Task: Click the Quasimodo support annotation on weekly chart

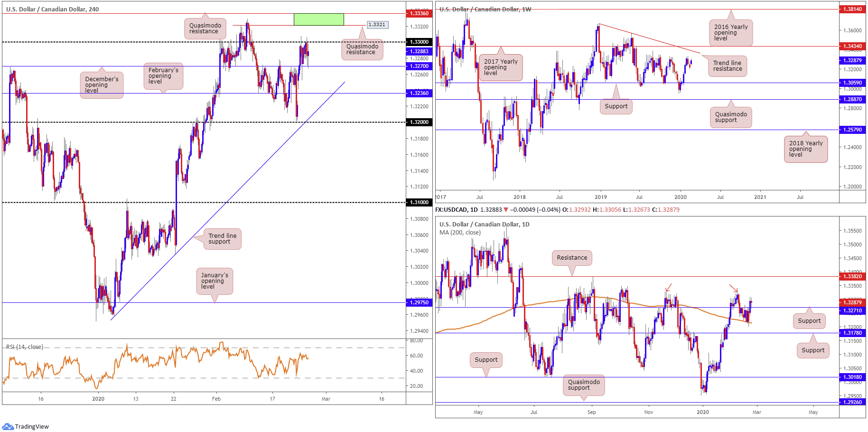Action: [x=731, y=117]
